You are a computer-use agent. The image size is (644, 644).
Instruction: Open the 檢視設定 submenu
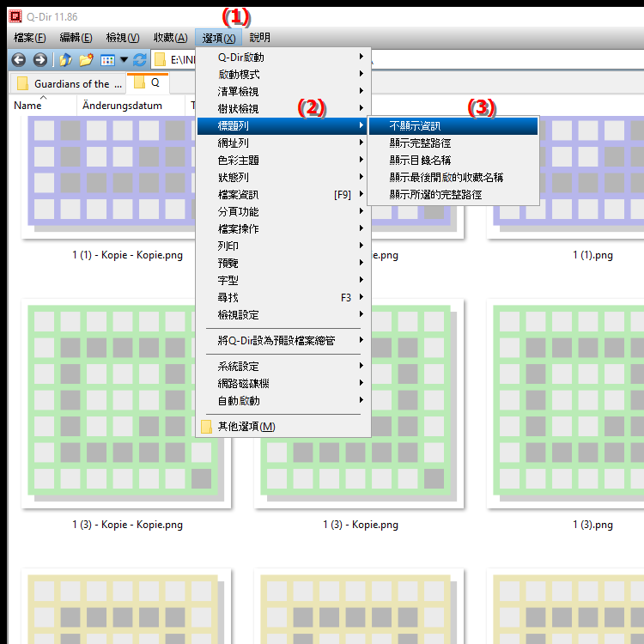[283, 315]
